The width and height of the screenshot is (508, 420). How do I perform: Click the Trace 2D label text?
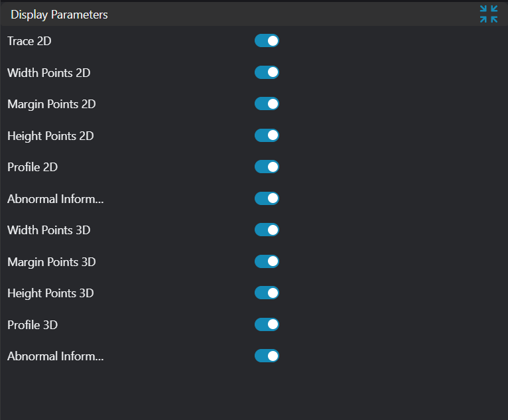(x=29, y=41)
